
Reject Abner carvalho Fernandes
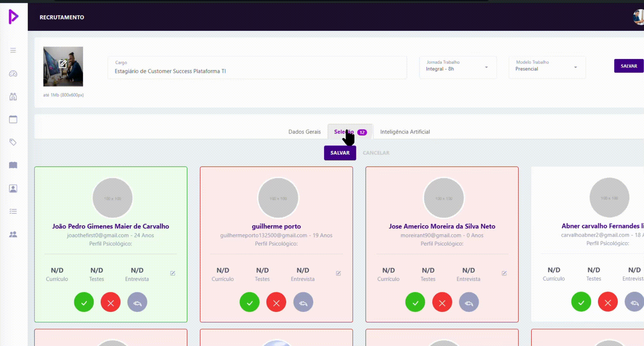point(608,302)
